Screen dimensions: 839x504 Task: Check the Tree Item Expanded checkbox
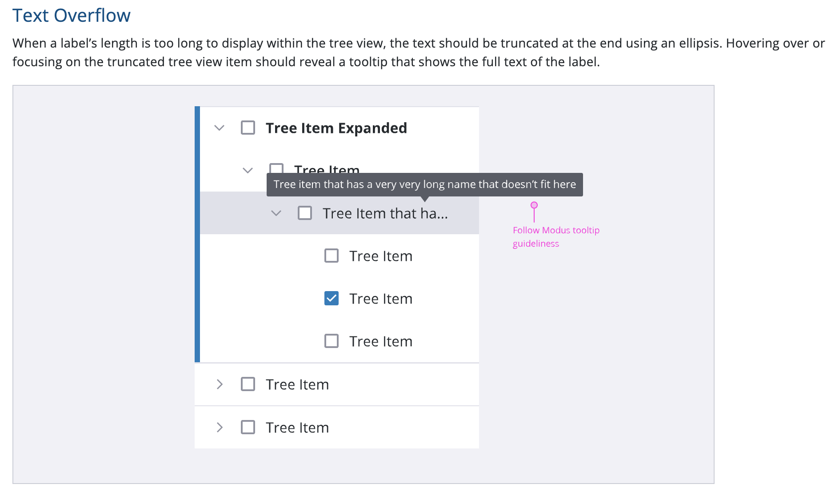coord(248,128)
